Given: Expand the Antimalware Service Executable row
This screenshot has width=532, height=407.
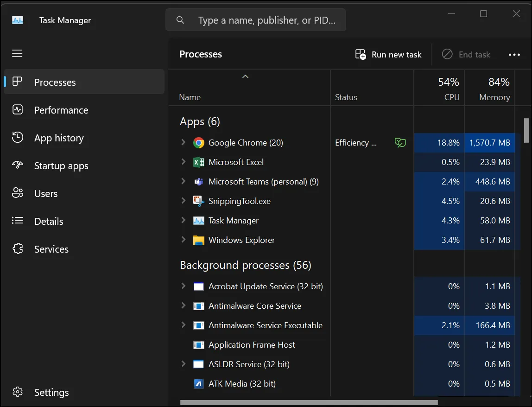Looking at the screenshot, I should tap(183, 325).
